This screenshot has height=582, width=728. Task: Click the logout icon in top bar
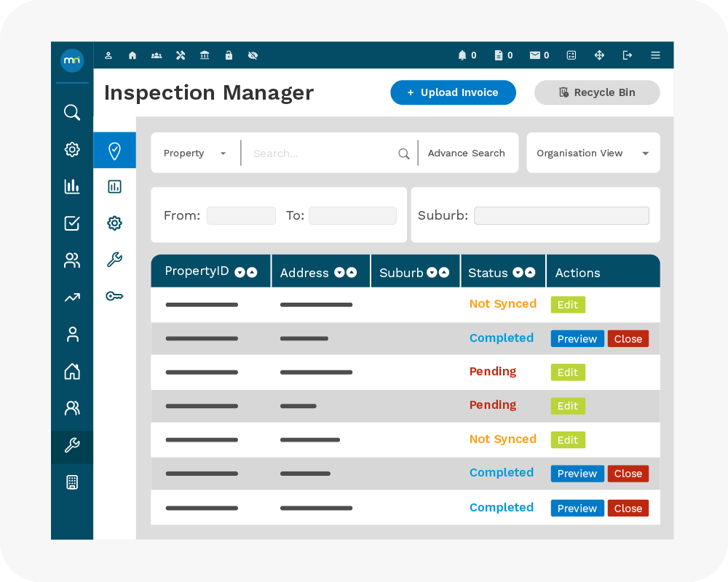click(628, 55)
